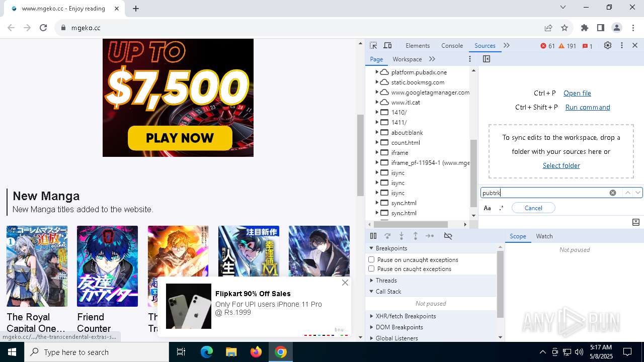Toggle Match Case Aa option
Screen dimensions: 644x362
click(487, 208)
